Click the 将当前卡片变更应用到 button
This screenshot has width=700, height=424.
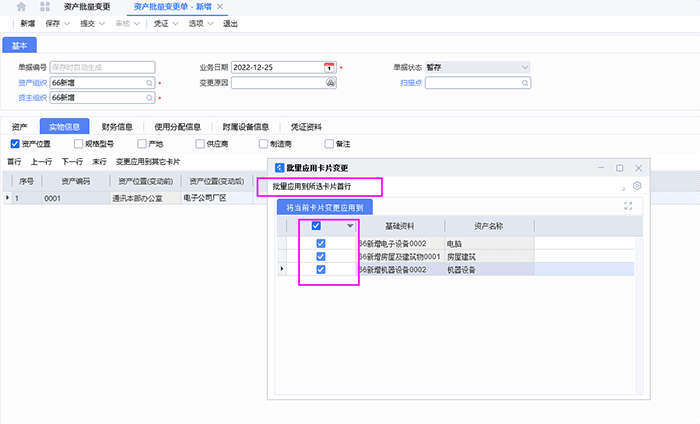click(x=325, y=208)
